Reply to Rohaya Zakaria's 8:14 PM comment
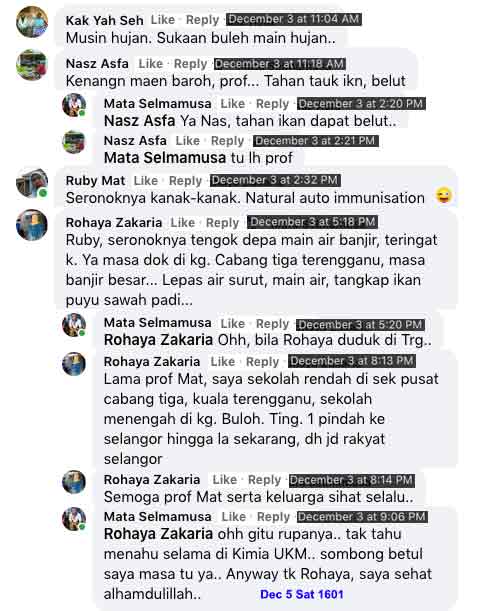The image size is (500, 611). (264, 480)
